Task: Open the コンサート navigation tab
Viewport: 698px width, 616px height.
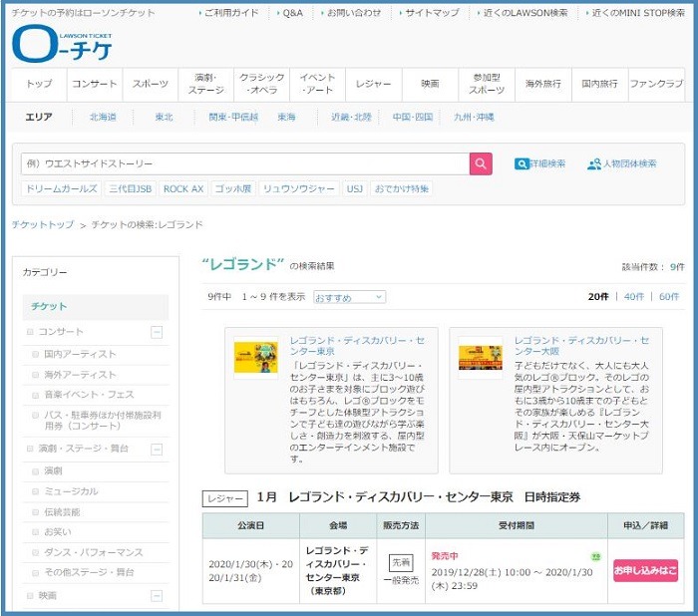Action: [x=95, y=84]
